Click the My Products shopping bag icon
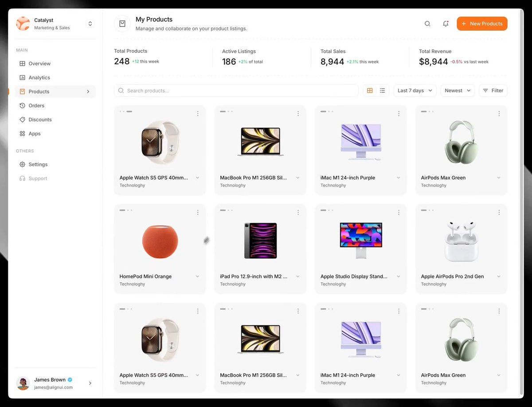The image size is (532, 407). 122,24
